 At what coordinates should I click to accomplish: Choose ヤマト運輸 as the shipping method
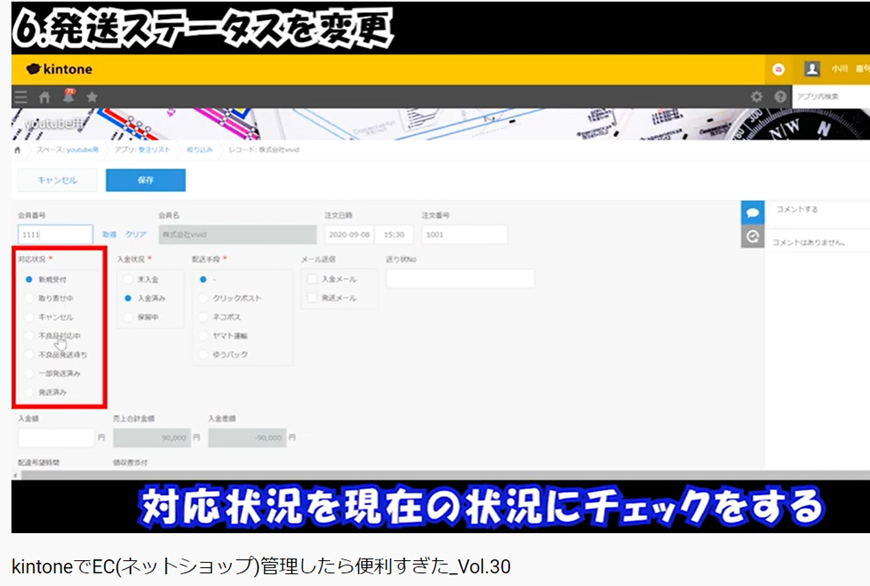point(203,336)
